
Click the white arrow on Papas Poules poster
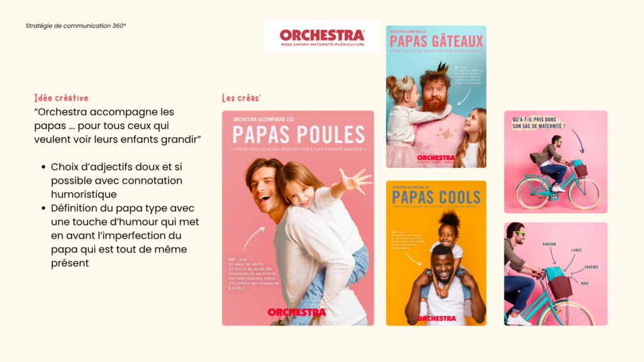coord(253,238)
